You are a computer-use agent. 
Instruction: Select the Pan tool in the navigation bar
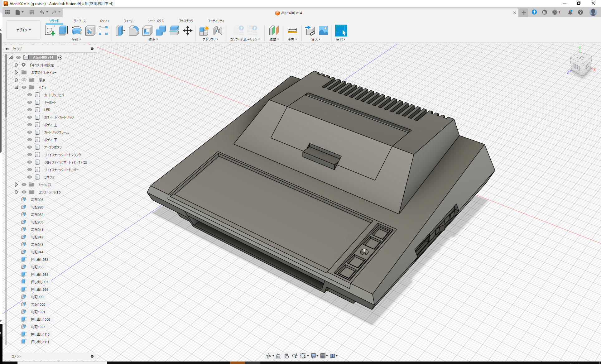pos(286,356)
